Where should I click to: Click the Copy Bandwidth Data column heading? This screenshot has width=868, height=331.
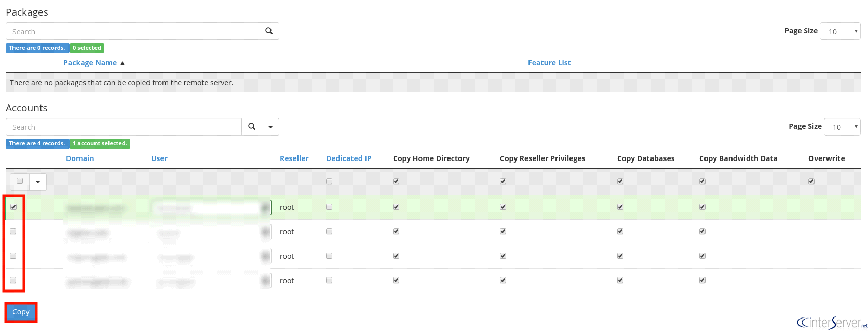pos(738,158)
